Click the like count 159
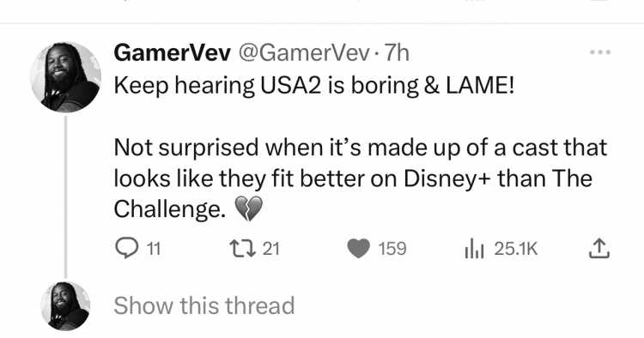 pyautogui.click(x=392, y=249)
